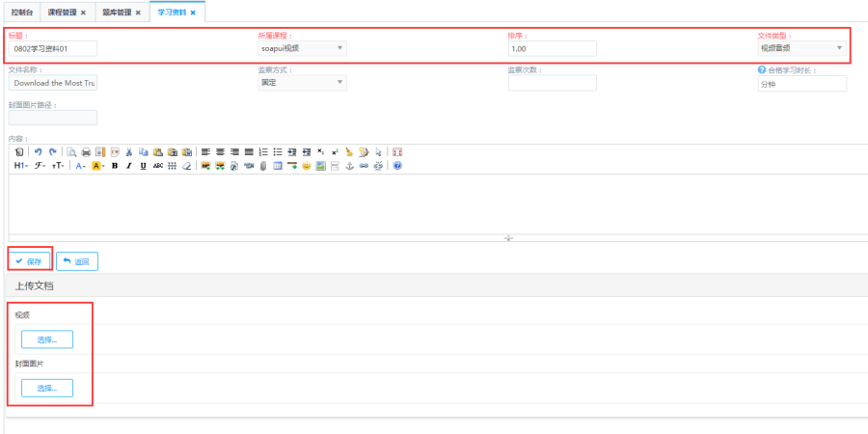
Task: Toggle bold formatting in the editor
Action: [x=115, y=166]
